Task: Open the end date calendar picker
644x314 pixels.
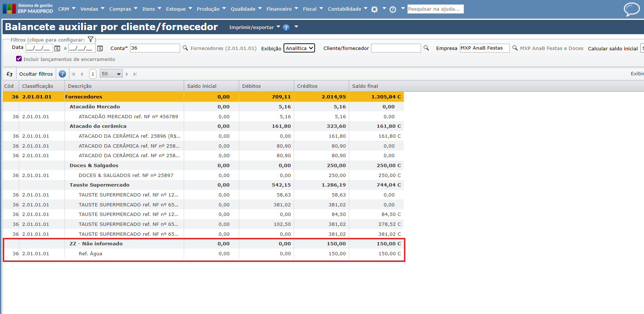Action: coord(100,48)
